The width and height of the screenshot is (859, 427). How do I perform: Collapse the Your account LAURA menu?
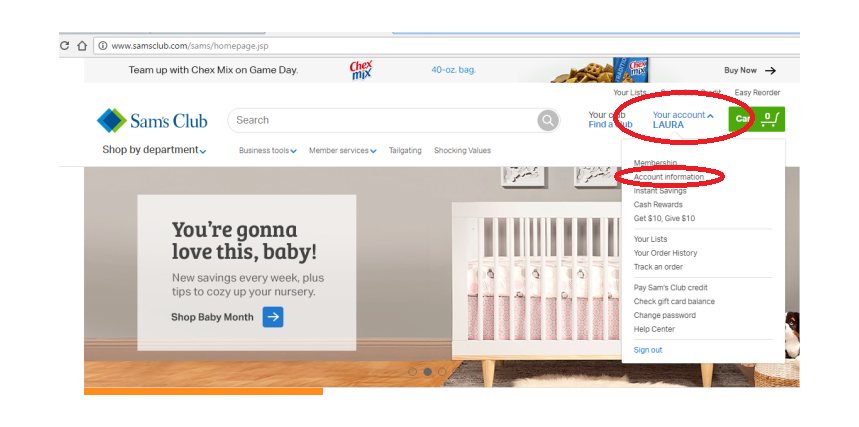pyautogui.click(x=683, y=119)
